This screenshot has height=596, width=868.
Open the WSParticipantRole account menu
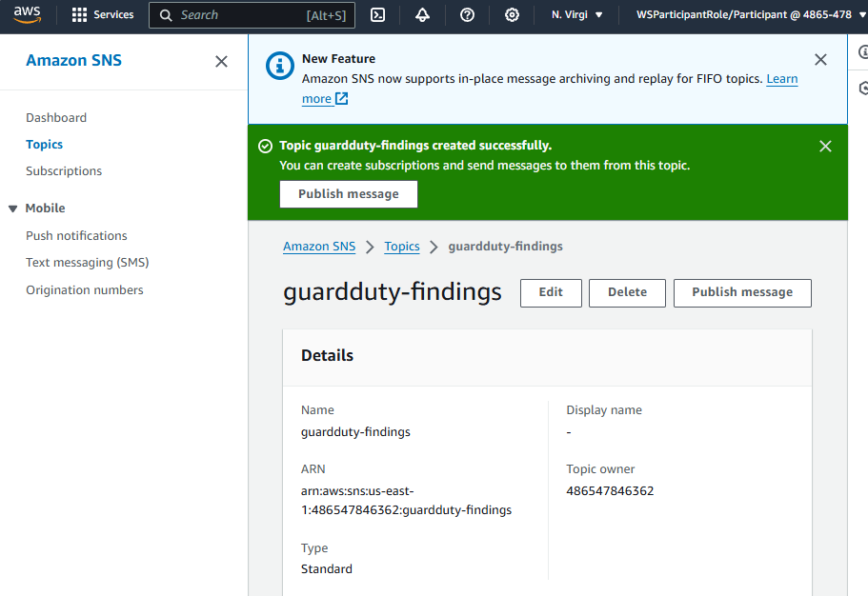pos(751,15)
